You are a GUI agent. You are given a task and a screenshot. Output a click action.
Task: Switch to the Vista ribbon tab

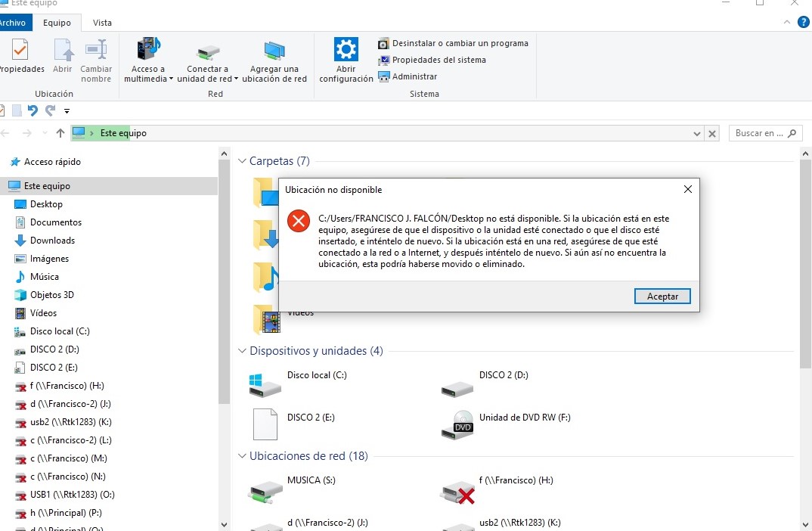coord(102,23)
